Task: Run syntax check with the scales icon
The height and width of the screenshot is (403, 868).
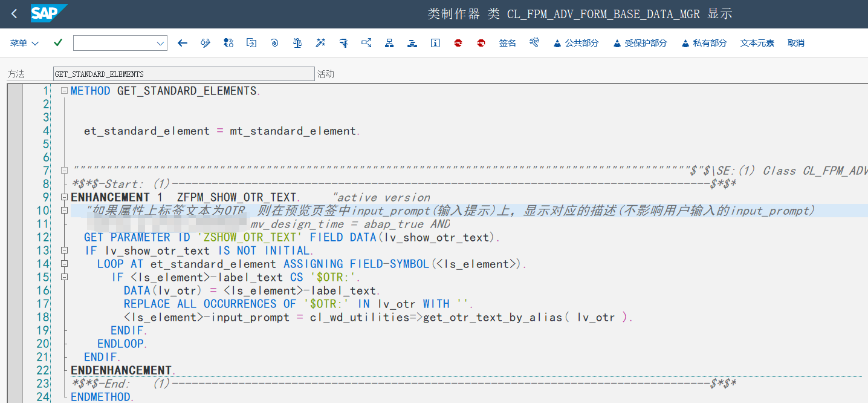Action: 297,43
